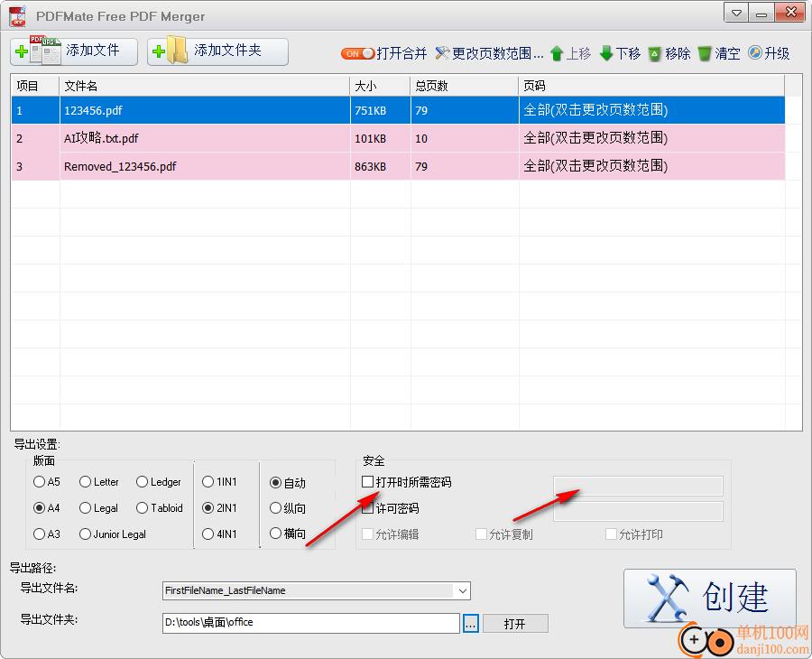This screenshot has height=659, width=812.
Task: Open 更改页数范围 page range tool
Action: click(489, 53)
